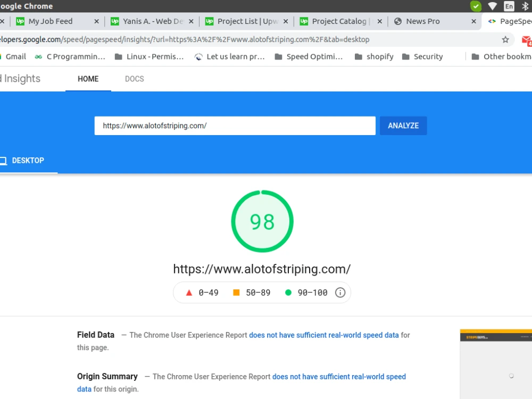The width and height of the screenshot is (532, 399).
Task: Click the ANALYZE button
Action: point(403,126)
